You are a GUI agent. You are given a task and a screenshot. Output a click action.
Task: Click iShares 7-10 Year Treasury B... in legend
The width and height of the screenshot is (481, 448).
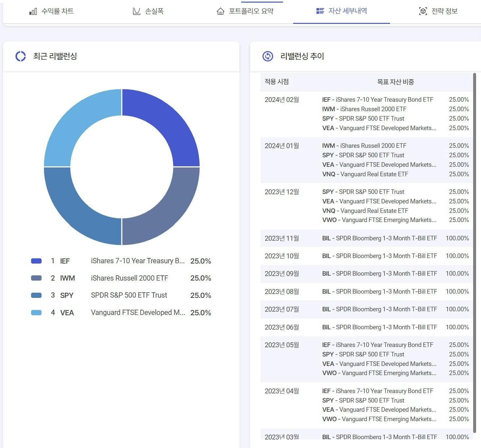(138, 261)
